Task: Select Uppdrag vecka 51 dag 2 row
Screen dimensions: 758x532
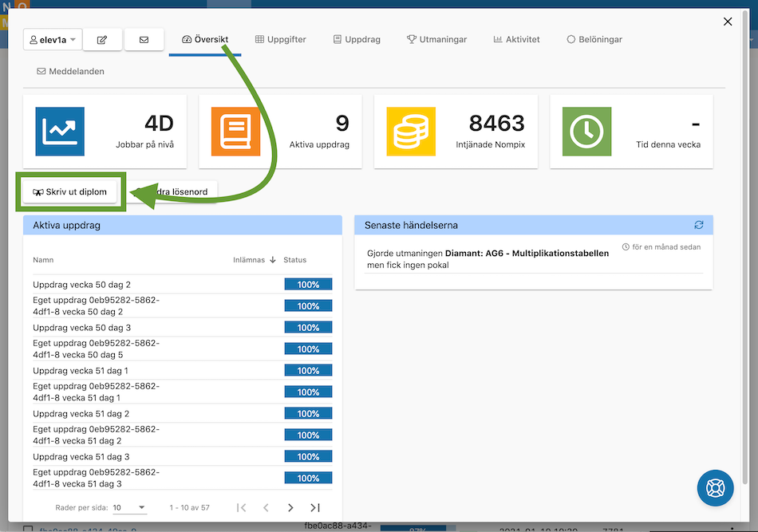Action: click(x=183, y=414)
